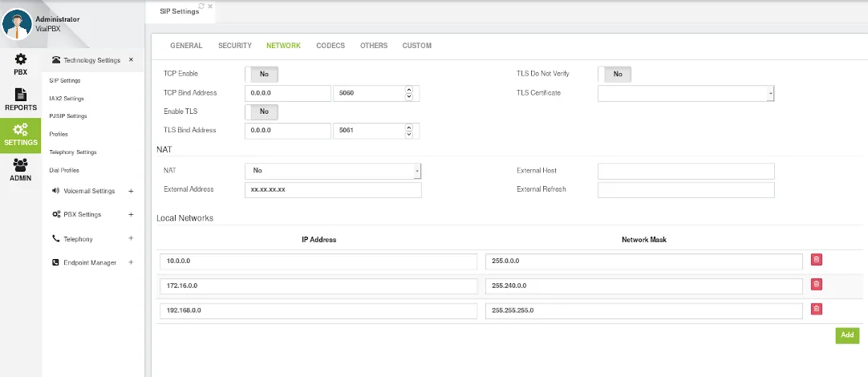Click the 255.240.0.0 Network Mask field
This screenshot has width=868, height=377.
(644, 286)
